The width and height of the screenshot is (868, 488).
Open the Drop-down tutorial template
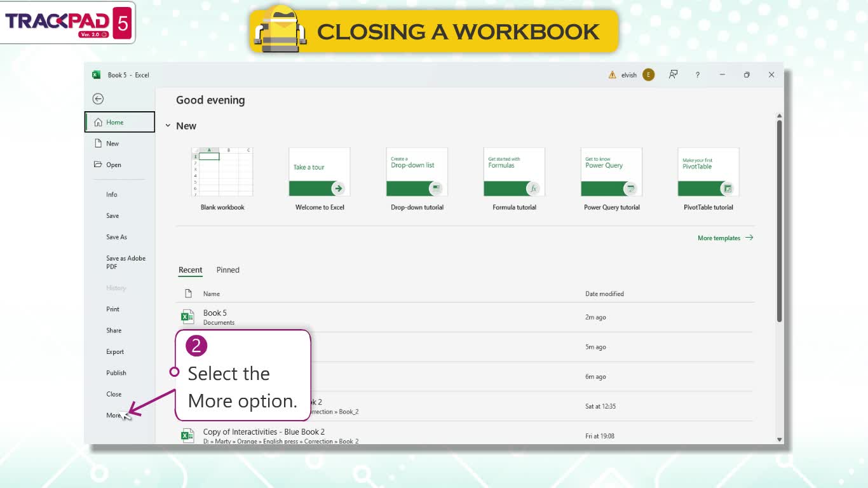pos(417,172)
